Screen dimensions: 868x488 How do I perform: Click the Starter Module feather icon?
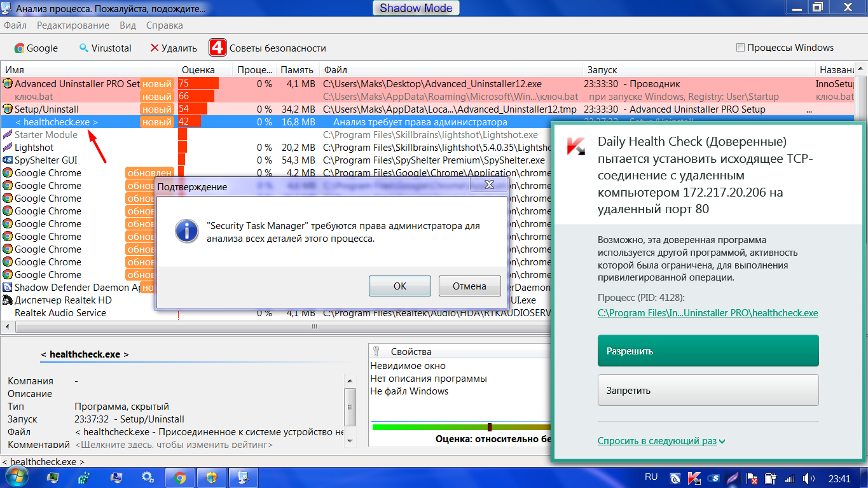8,134
